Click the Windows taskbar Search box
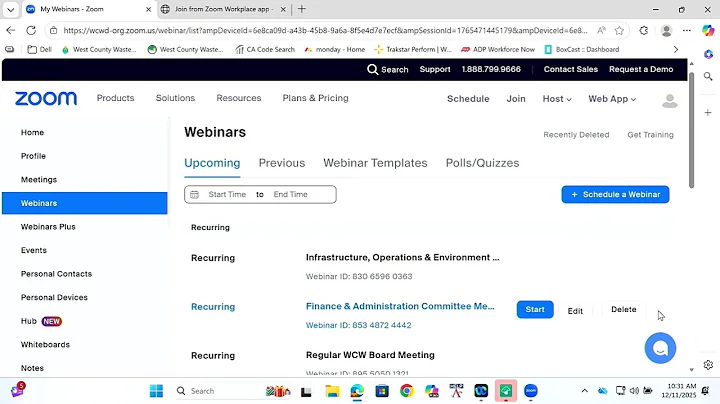 point(232,391)
